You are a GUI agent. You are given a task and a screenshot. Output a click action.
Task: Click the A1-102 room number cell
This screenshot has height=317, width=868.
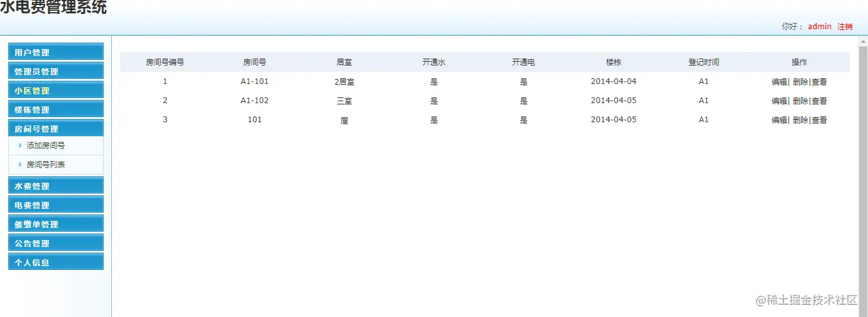pos(254,101)
